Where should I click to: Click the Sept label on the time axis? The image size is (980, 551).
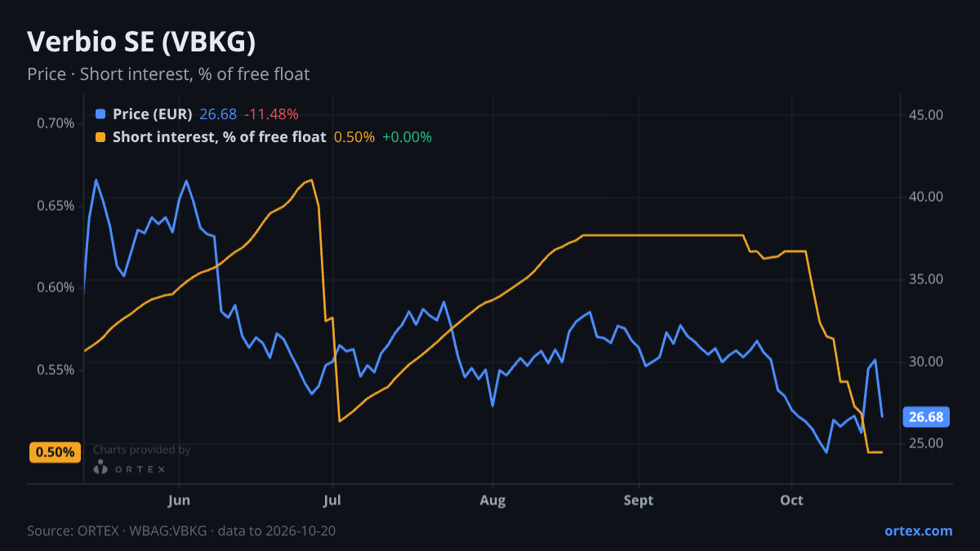coord(639,500)
